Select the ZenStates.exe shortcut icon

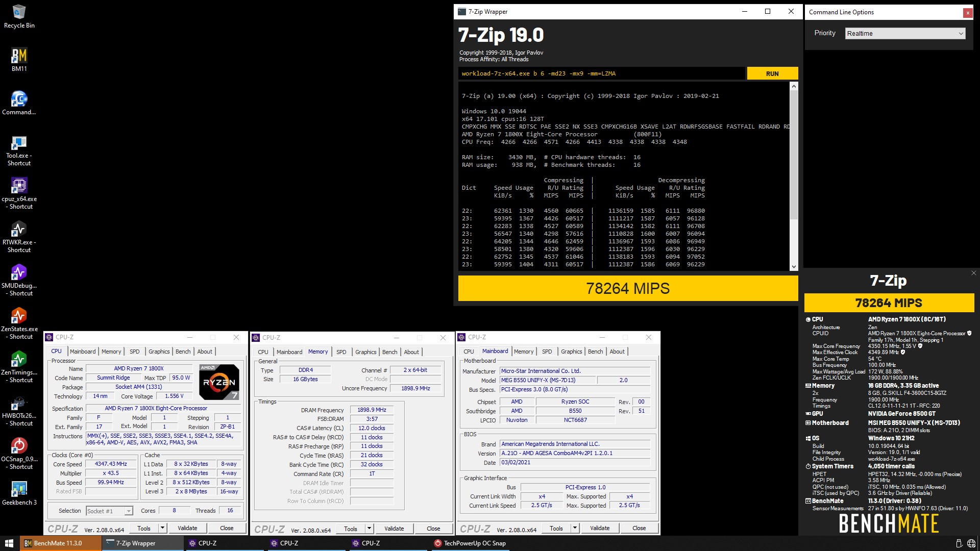[19, 324]
